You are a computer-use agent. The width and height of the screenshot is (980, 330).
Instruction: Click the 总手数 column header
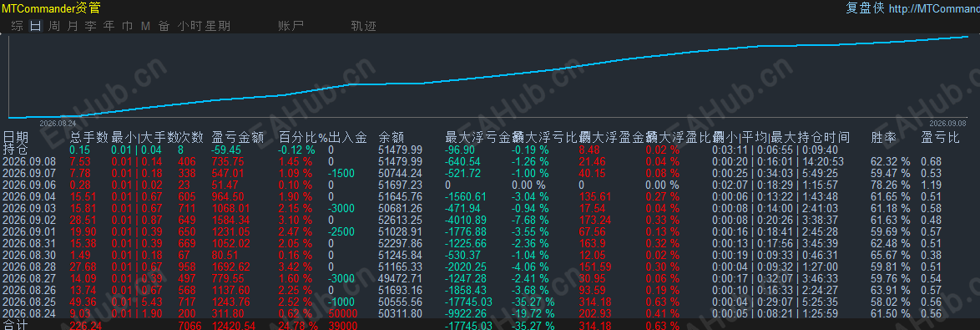[89, 137]
